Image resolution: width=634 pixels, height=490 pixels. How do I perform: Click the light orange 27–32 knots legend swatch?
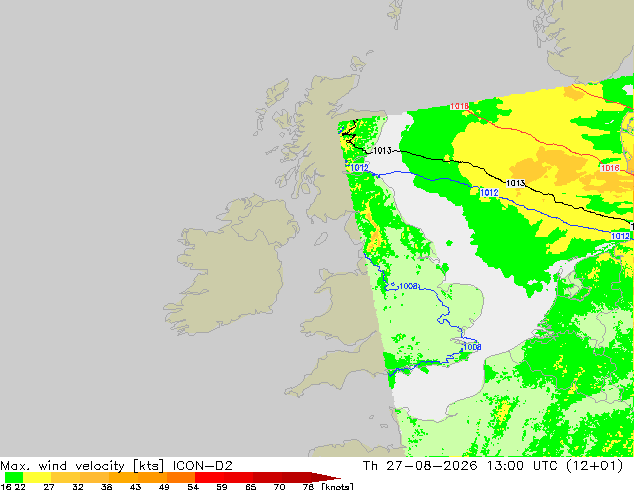66,477
